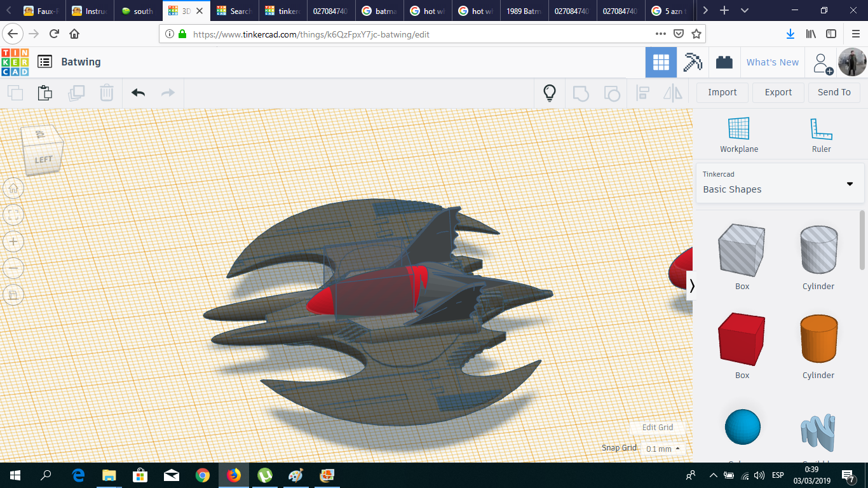Switch to the 'batma' Google tab

[x=379, y=11]
